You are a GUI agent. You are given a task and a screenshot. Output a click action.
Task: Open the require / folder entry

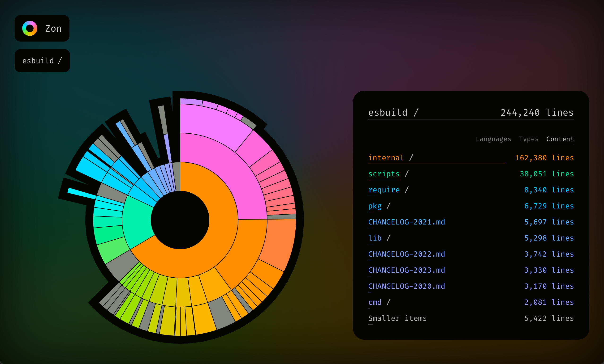point(471,190)
